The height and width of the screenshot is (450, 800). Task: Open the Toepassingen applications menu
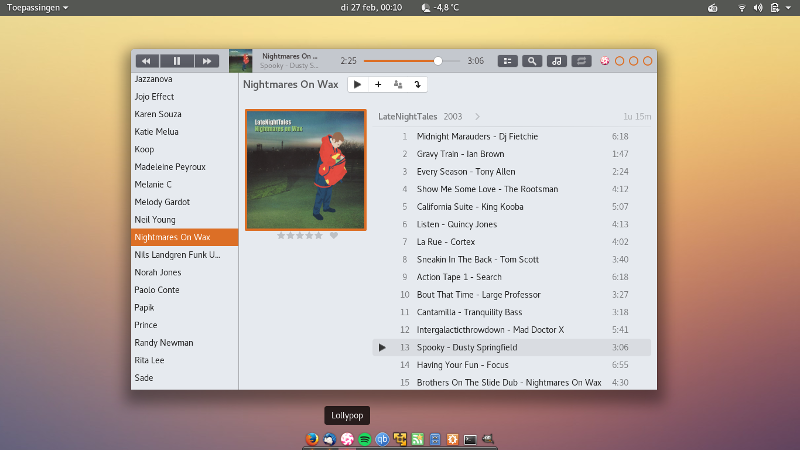pyautogui.click(x=37, y=8)
